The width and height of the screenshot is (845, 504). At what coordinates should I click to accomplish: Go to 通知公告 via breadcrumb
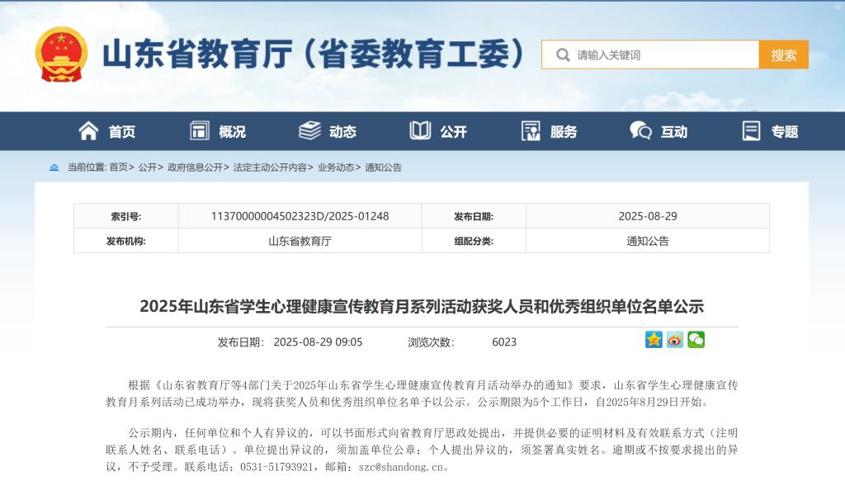coord(384,167)
